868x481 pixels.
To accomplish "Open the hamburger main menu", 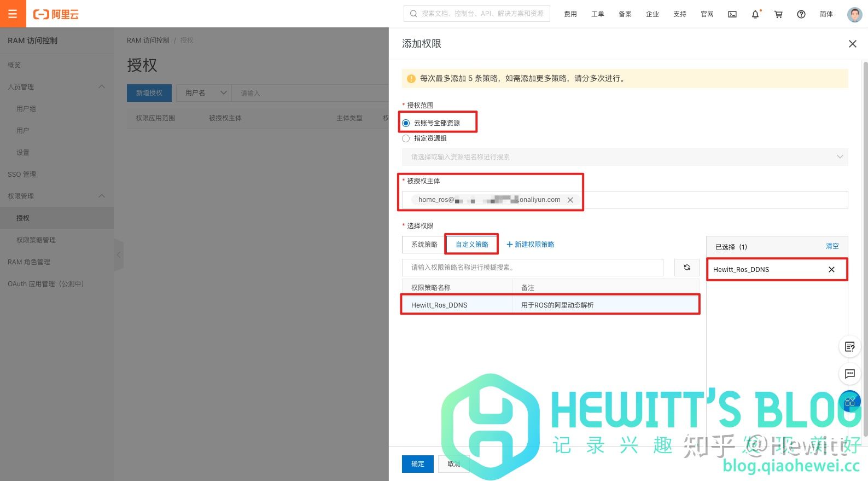I will 13,14.
